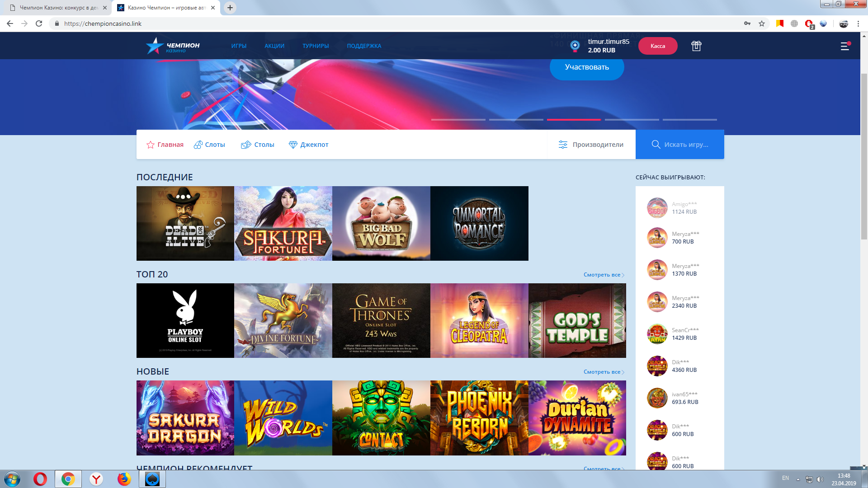This screenshot has width=868, height=488.
Task: Click the Касса button
Action: 658,46
